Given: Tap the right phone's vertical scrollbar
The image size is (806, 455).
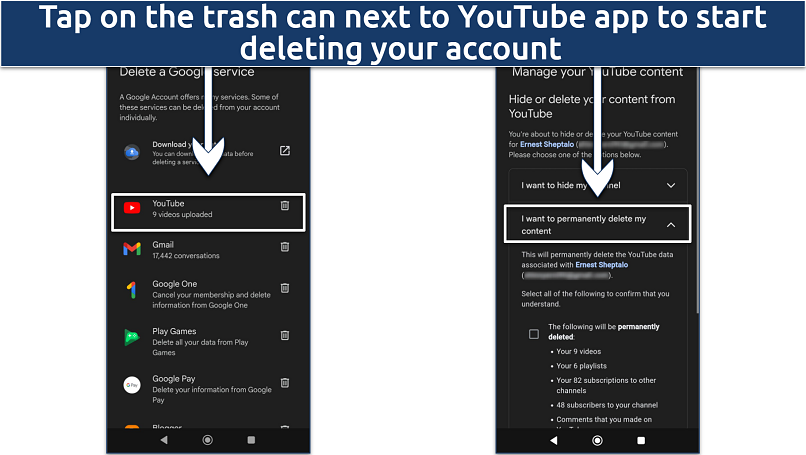Looking at the screenshot, I should tap(698, 190).
